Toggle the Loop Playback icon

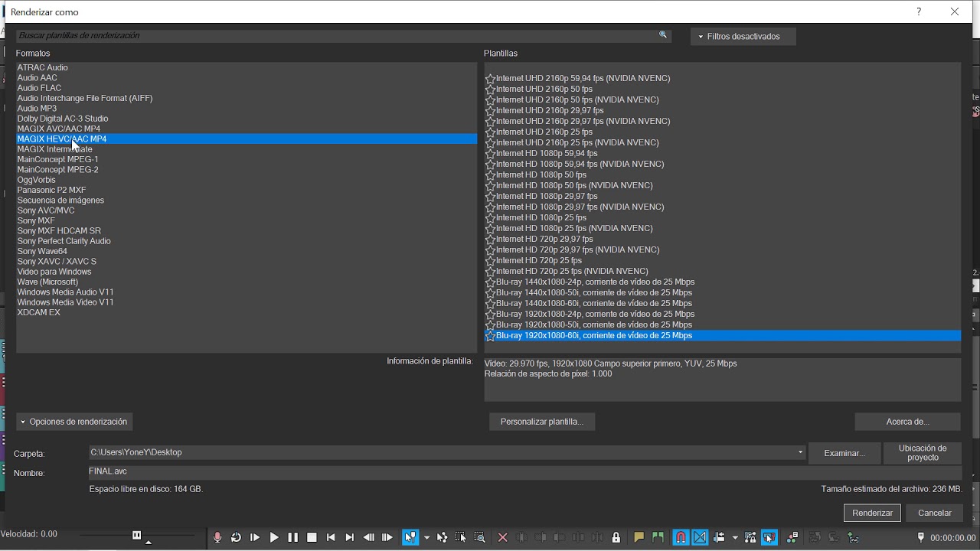(236, 538)
